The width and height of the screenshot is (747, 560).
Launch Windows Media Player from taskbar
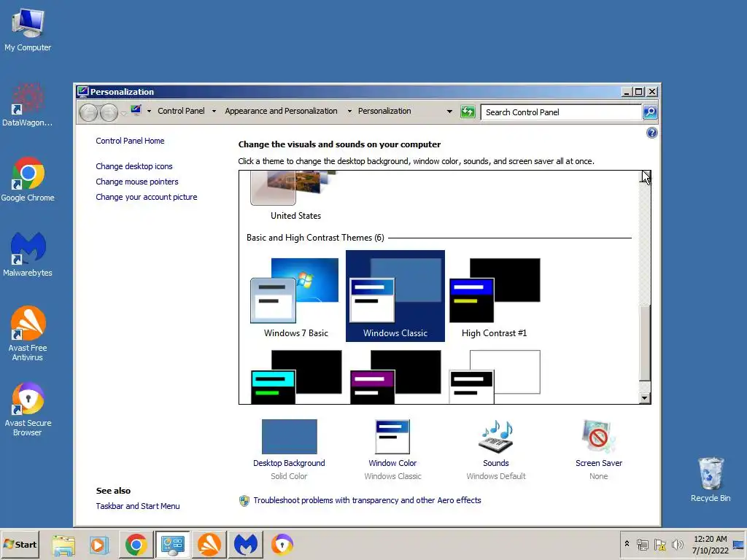click(99, 545)
